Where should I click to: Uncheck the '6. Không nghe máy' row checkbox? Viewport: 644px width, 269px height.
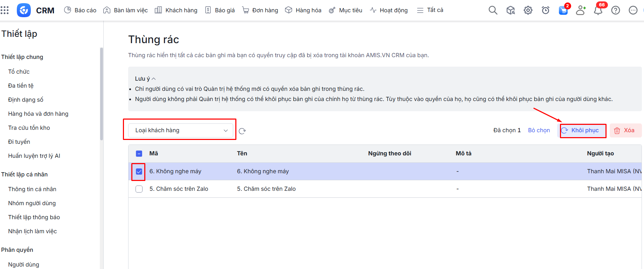139,172
